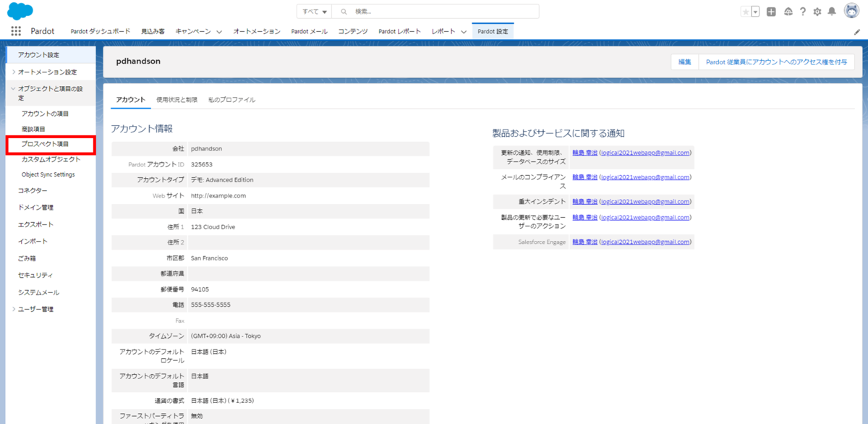Click the pdhandson page heading

click(138, 62)
